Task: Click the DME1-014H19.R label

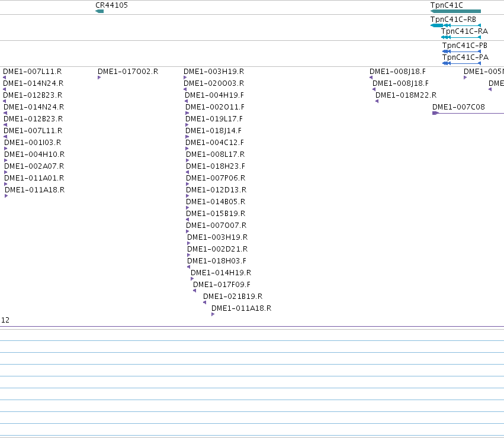Action: coord(221,273)
